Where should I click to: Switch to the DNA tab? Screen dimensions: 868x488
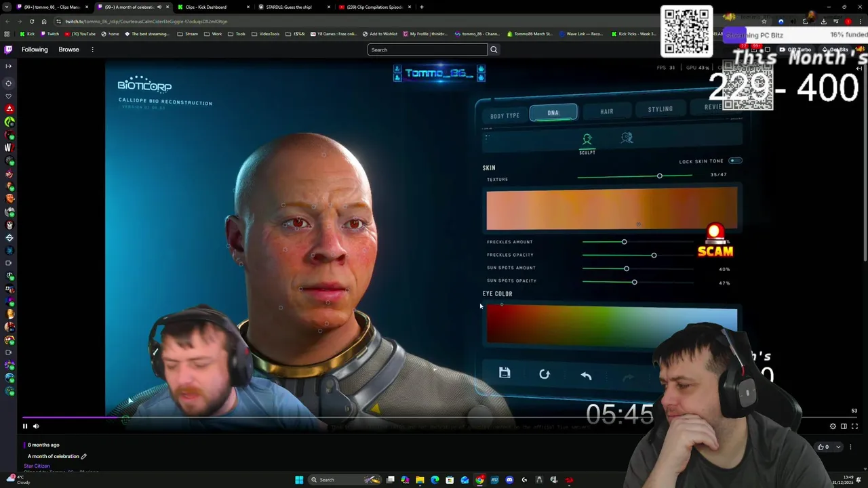point(553,113)
